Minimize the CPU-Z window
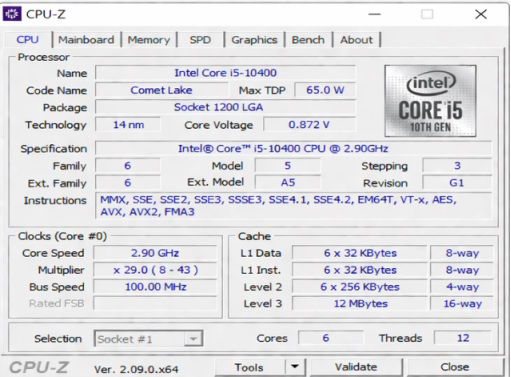The width and height of the screenshot is (511, 377). tap(375, 14)
